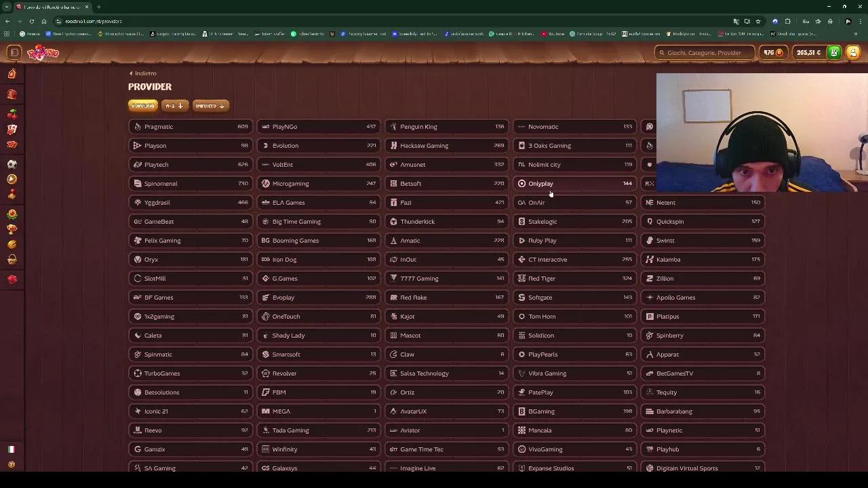The height and width of the screenshot is (488, 868).
Task: Open the green deposit wallet icon
Action: (x=834, y=52)
